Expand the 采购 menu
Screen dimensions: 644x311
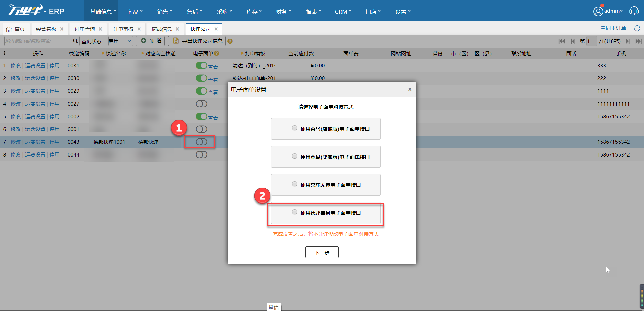tap(224, 11)
